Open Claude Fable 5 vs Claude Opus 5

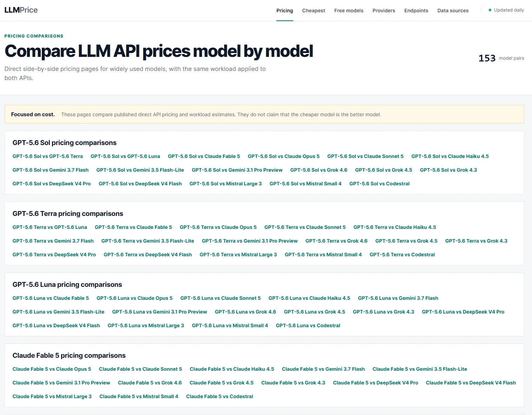tap(52, 369)
